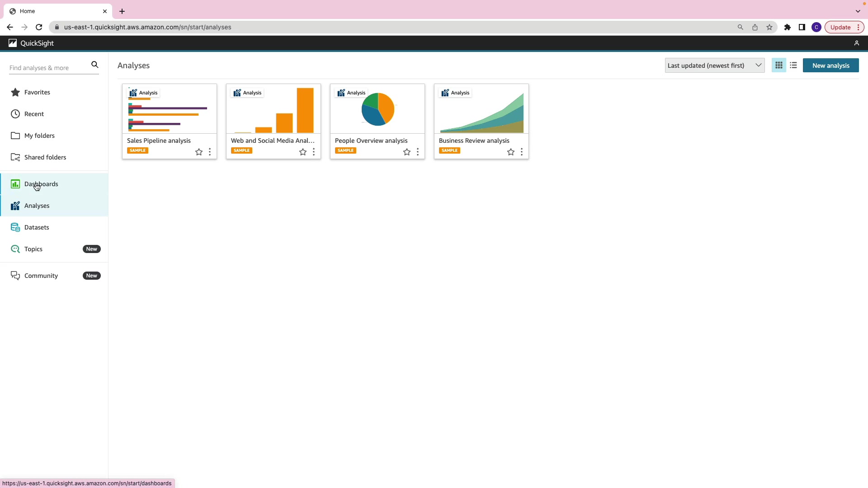
Task: Open Datasets section in sidebar
Action: click(x=37, y=227)
